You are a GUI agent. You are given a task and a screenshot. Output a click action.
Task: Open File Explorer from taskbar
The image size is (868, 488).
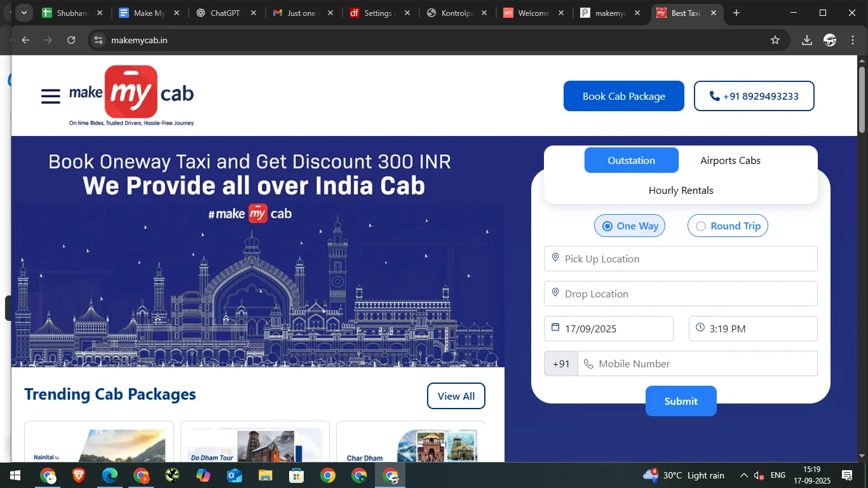click(x=266, y=475)
